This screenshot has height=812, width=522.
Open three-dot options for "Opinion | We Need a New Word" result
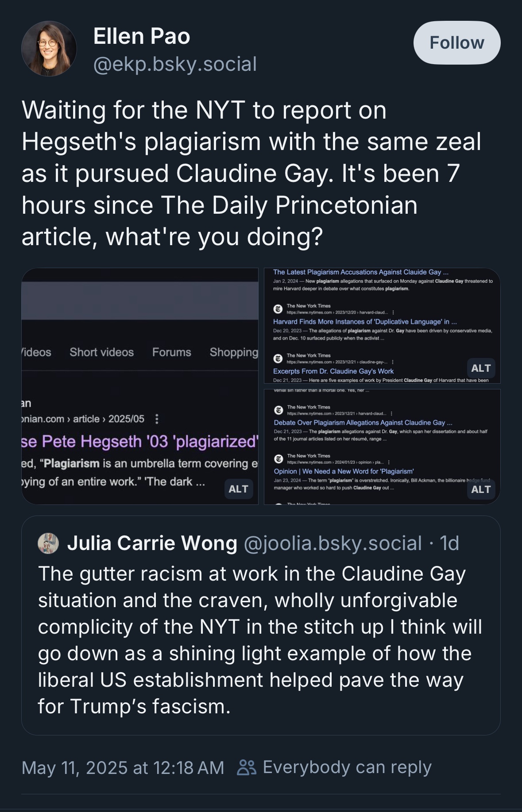pos(389,462)
